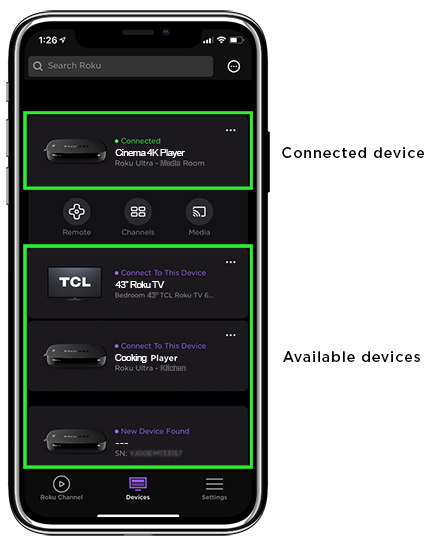425x545 pixels.
Task: Click the Cinema 4K Player device image
Action: coord(75,151)
